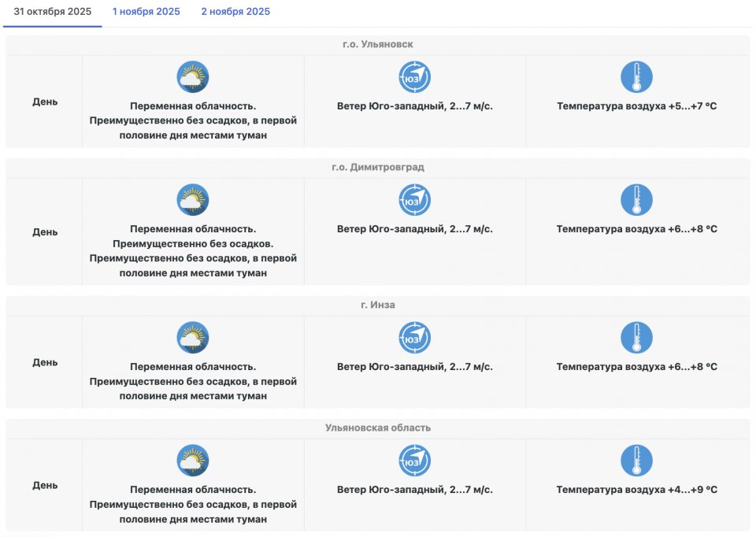Click the partly cloudy icon for Димитровград

[x=192, y=200]
